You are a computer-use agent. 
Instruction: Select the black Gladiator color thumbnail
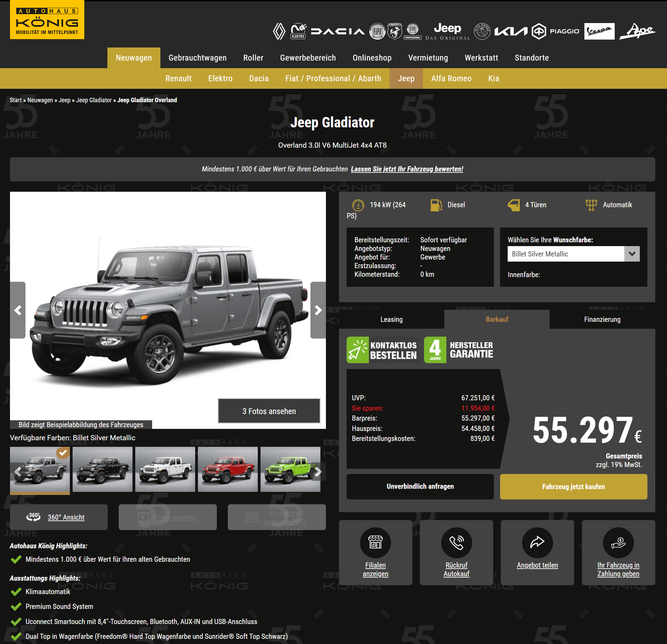coord(103,469)
